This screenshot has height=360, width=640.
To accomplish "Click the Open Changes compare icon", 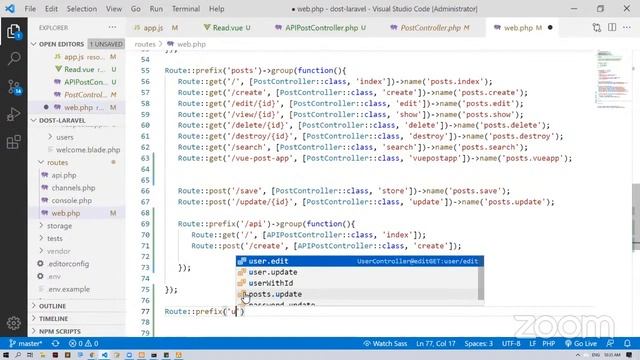I will [596, 28].
